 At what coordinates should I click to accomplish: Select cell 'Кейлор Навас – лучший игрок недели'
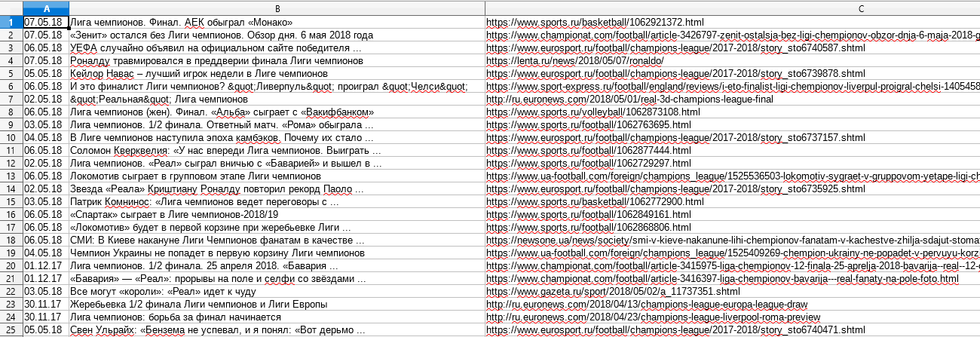point(277,74)
